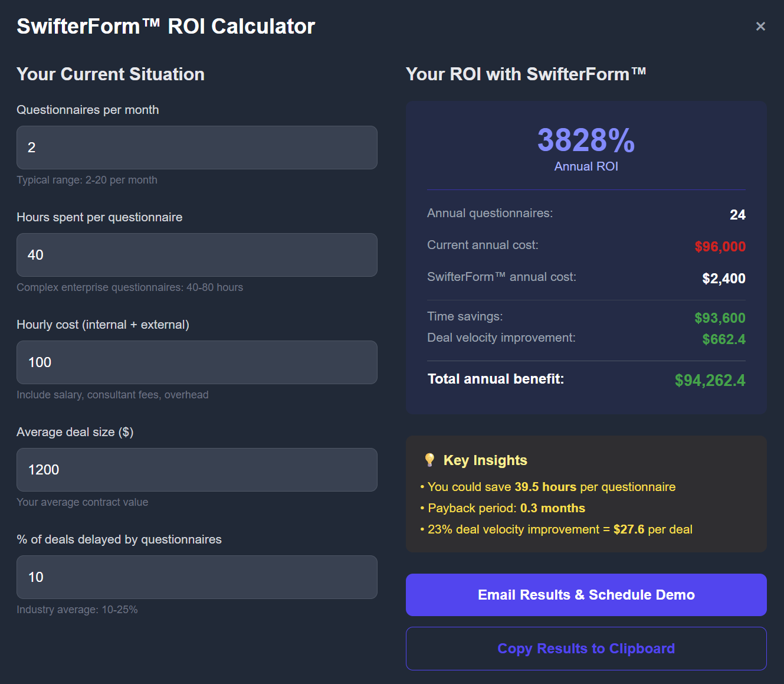The width and height of the screenshot is (784, 684).
Task: Click the Hourly cost input box
Action: [x=197, y=362]
